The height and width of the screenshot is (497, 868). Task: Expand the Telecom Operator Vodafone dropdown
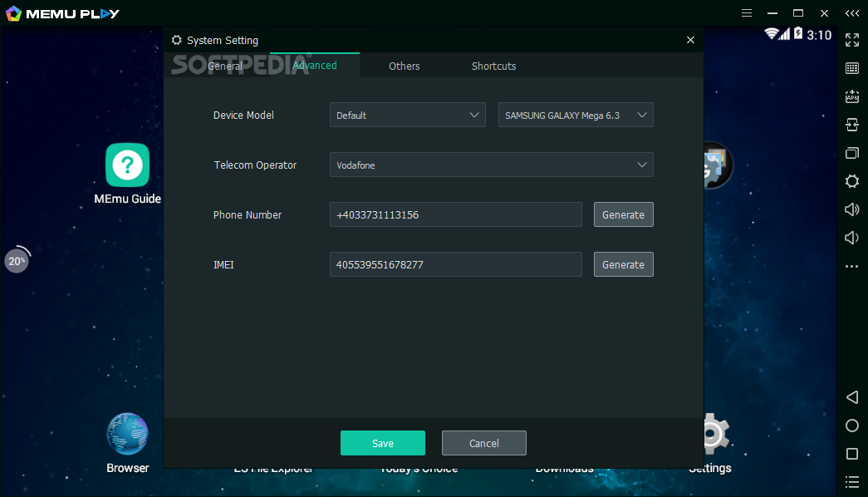(x=492, y=165)
